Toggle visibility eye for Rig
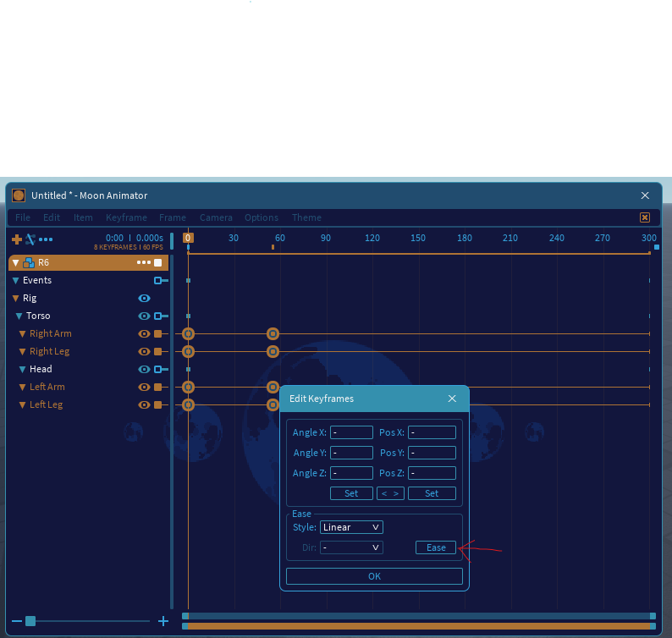Viewport: 672px width, 638px height. tap(145, 298)
